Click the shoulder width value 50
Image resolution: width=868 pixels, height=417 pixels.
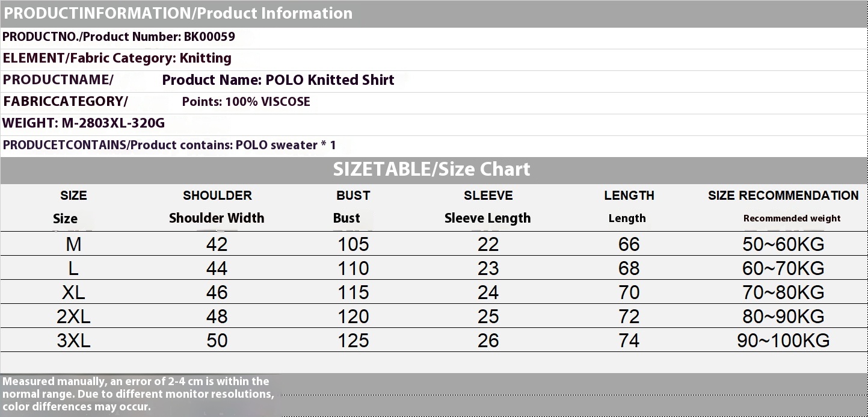point(217,341)
